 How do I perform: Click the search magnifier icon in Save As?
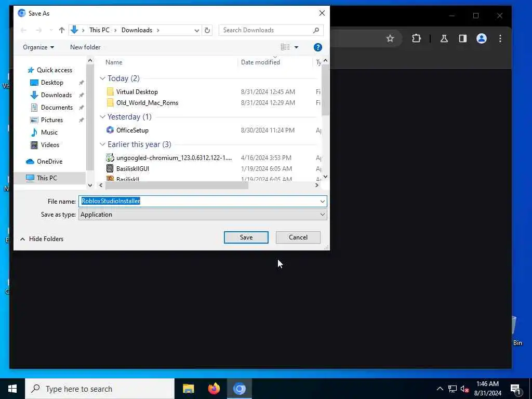click(x=316, y=30)
